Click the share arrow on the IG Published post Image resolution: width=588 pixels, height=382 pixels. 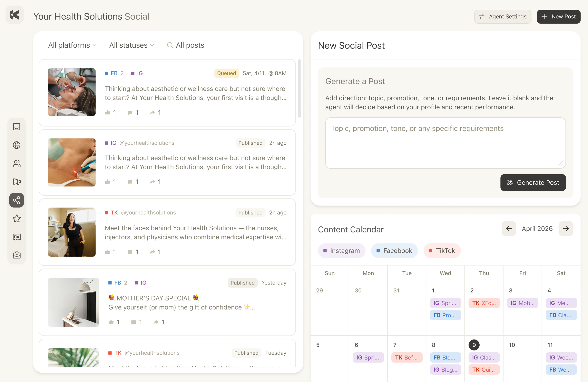point(152,182)
